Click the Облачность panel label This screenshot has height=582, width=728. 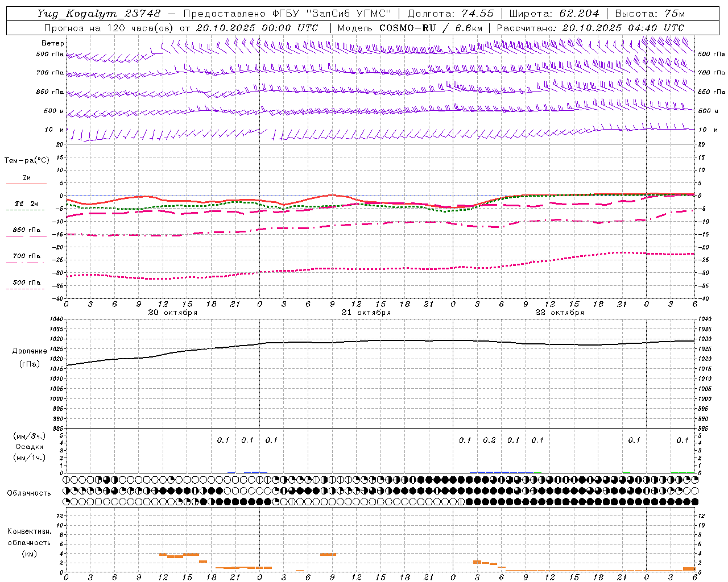click(x=29, y=493)
